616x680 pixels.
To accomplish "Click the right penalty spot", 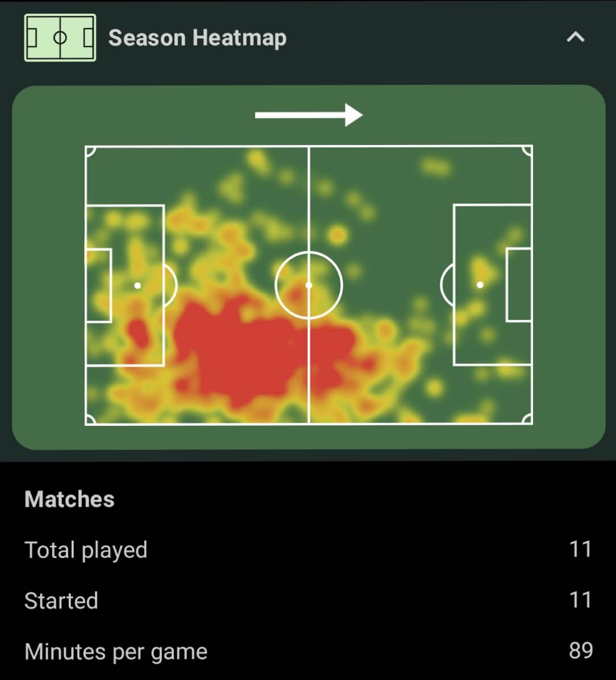I will 480,285.
